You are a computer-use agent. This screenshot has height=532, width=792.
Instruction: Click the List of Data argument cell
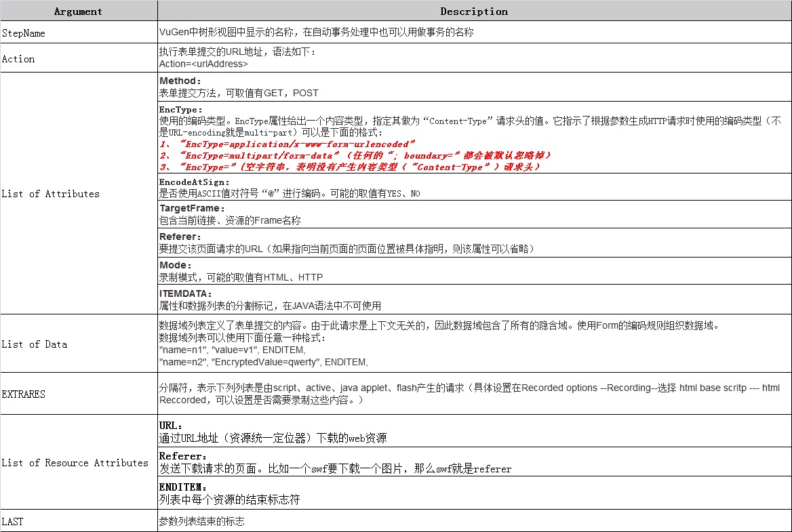tap(34, 344)
